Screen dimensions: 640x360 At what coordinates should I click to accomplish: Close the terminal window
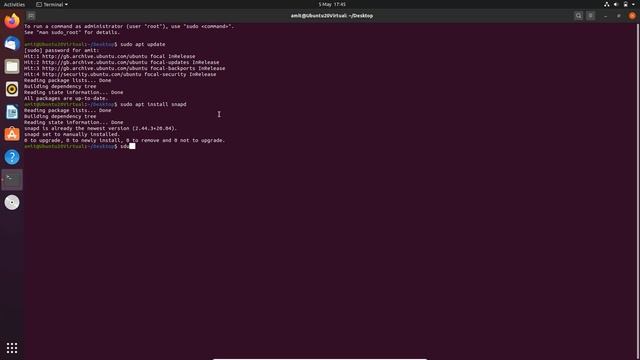pyautogui.click(x=632, y=16)
